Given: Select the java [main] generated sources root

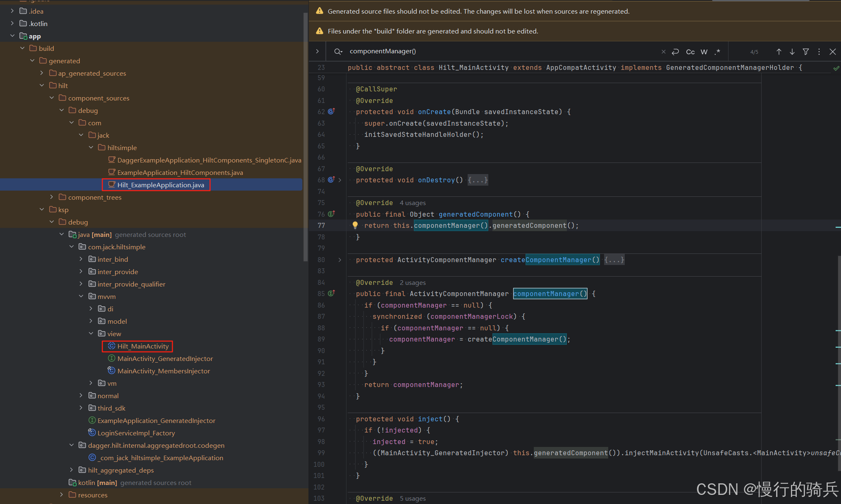Looking at the screenshot, I should (127, 234).
